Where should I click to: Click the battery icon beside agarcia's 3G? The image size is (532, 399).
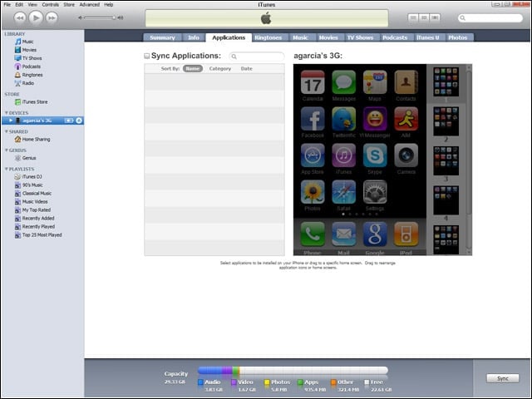[x=69, y=121]
